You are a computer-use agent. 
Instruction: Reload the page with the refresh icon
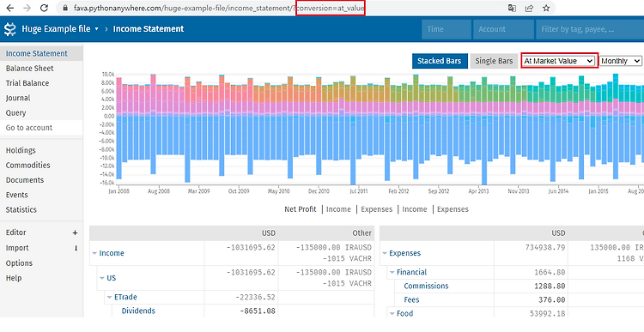[44, 8]
